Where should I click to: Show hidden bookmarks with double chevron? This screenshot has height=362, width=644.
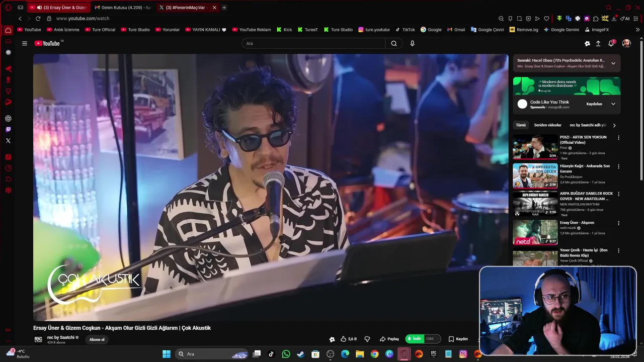637,30
